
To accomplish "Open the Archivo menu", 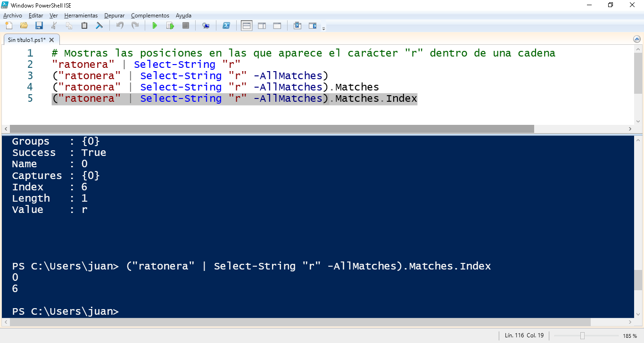I will coord(12,16).
